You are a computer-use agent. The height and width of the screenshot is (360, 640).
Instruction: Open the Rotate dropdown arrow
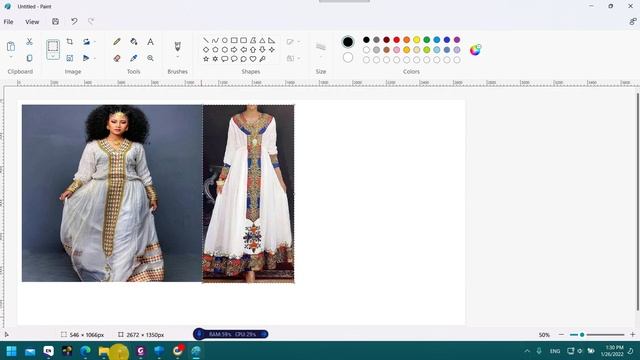point(95,42)
